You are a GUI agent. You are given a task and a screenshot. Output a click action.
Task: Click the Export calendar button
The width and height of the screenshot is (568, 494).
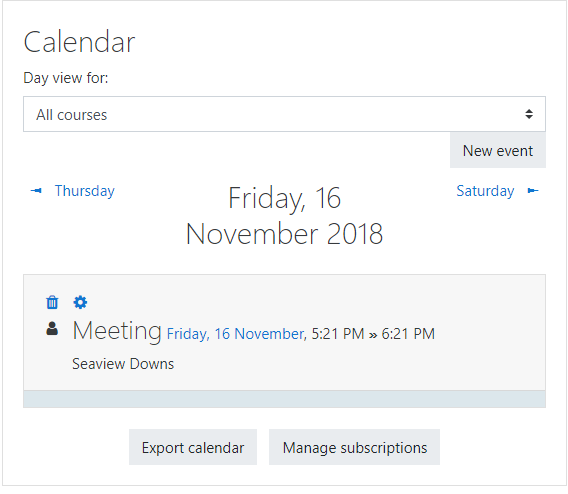193,447
